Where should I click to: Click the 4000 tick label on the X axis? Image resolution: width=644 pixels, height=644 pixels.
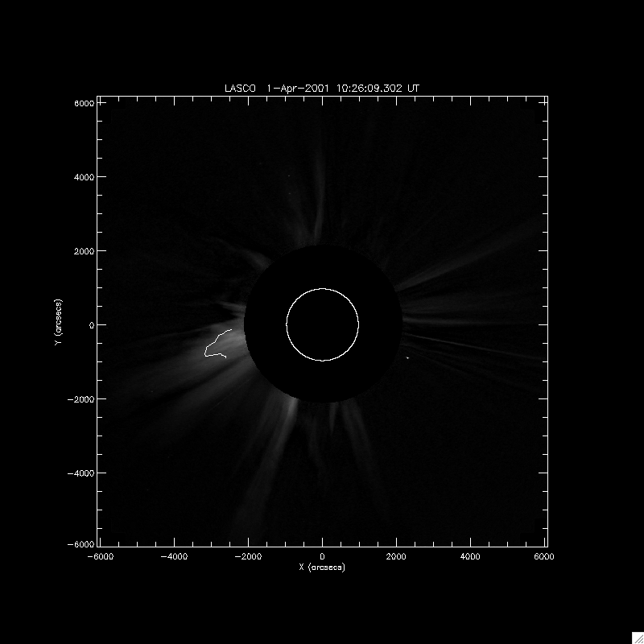470,556
